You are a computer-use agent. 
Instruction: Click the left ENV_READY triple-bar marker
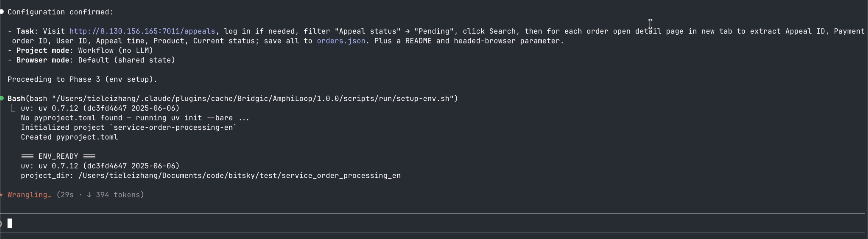tap(27, 157)
